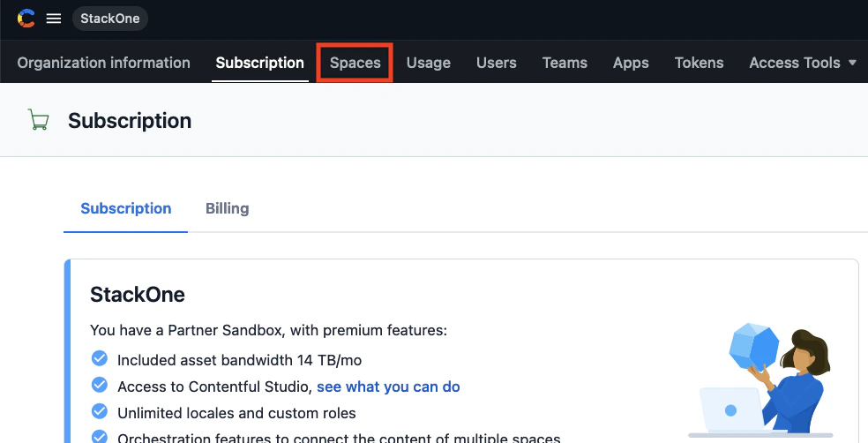Expand the Access Tools dropdown arrow
The height and width of the screenshot is (443, 868).
point(852,63)
